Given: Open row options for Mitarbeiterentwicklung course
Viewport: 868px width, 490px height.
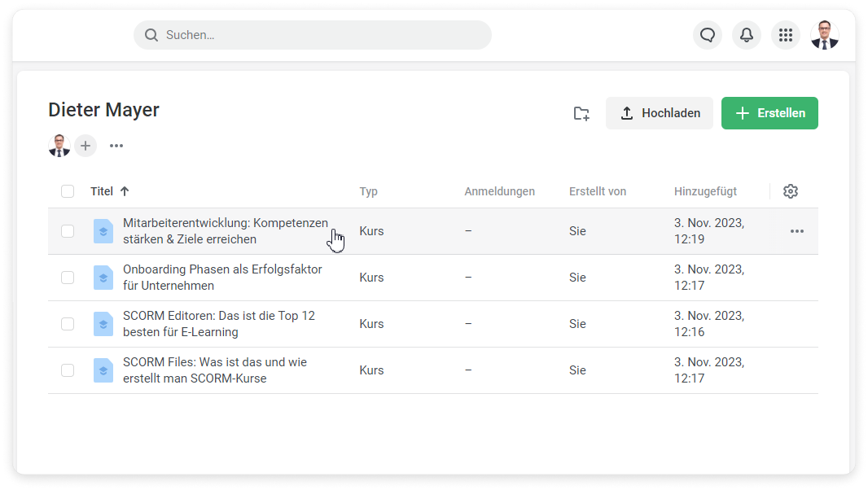Looking at the screenshot, I should (x=796, y=231).
